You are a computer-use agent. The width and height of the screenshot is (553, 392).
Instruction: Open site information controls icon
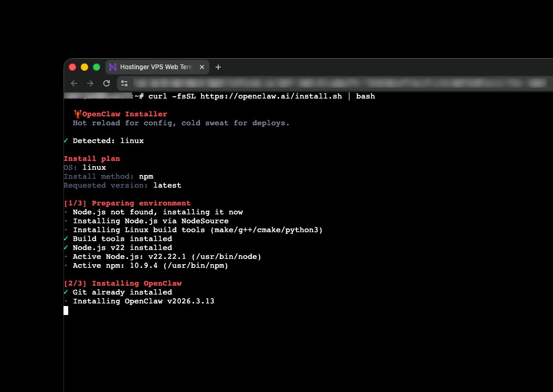tap(124, 83)
